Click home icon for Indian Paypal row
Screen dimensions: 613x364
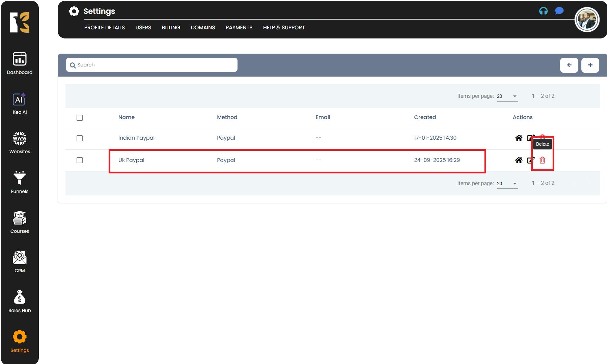point(519,138)
